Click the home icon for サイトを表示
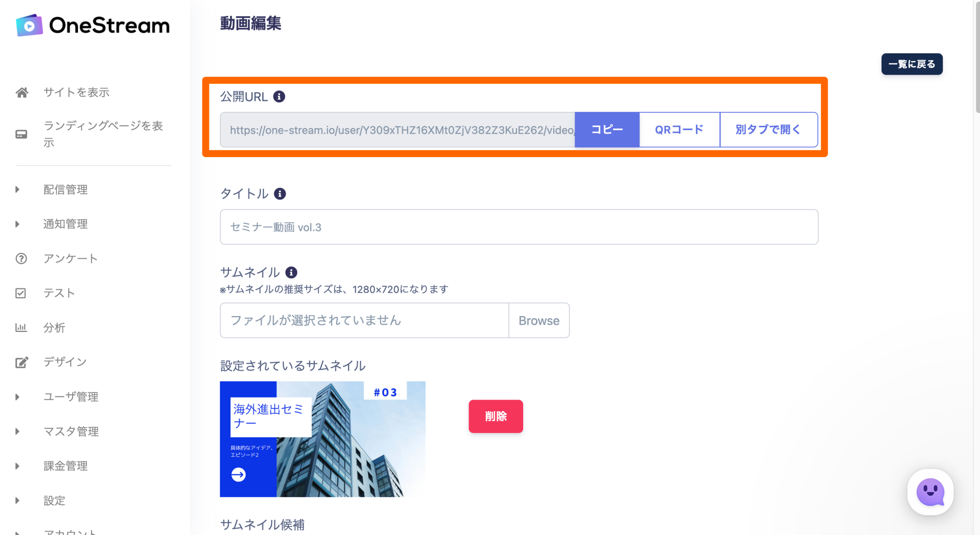Image resolution: width=980 pixels, height=535 pixels. pyautogui.click(x=22, y=92)
